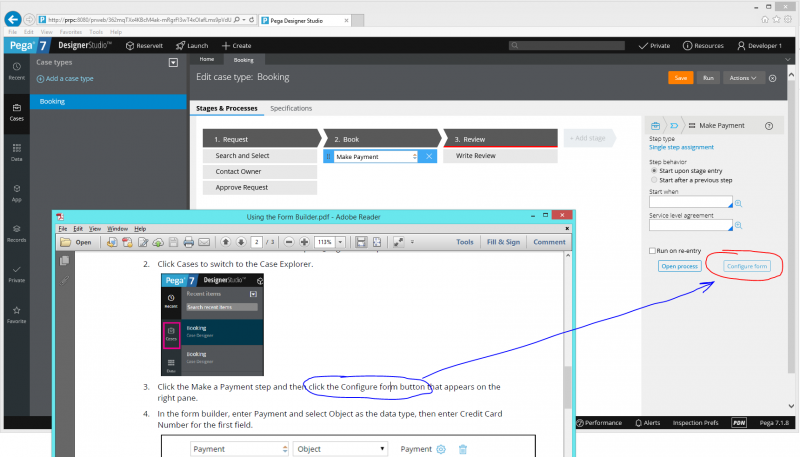Screen dimensions: 800x457
Task: Go to previous page in Adobe Reader
Action: 226,242
